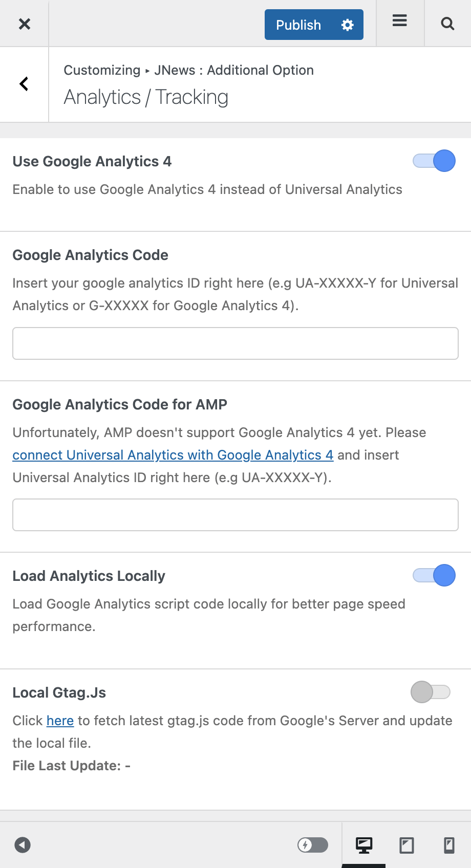The height and width of the screenshot is (868, 471).
Task: Turn off Load Analytics Locally switch
Action: tap(434, 575)
